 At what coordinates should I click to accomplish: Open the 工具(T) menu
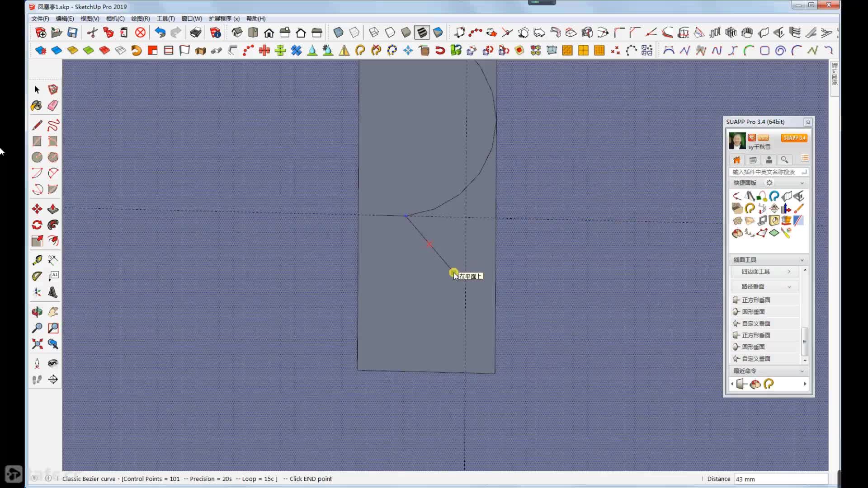tap(165, 19)
